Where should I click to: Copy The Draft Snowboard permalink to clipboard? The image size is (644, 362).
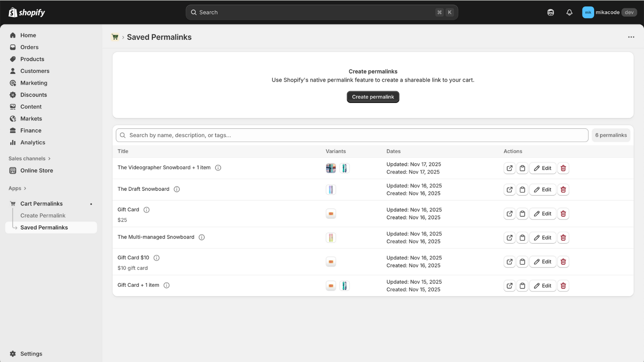tap(522, 189)
